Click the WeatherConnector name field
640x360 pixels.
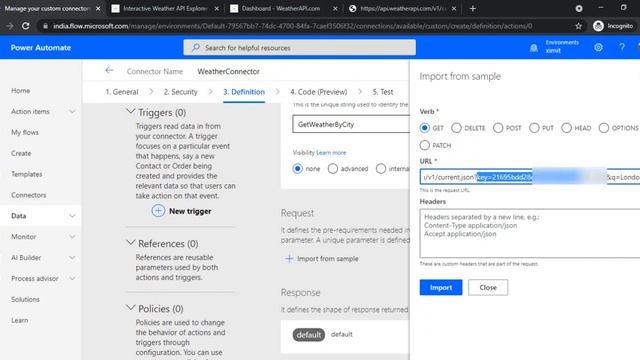coord(229,71)
